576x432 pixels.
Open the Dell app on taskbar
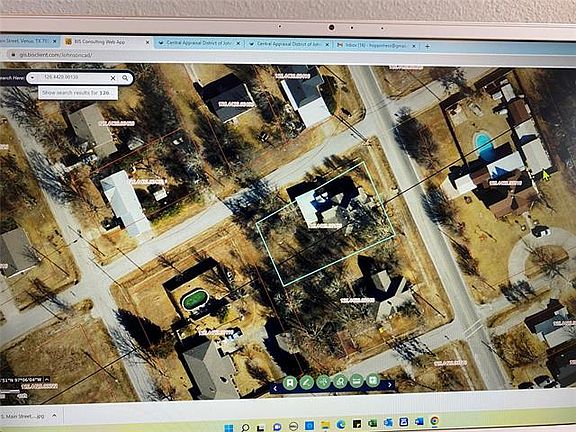point(293,426)
